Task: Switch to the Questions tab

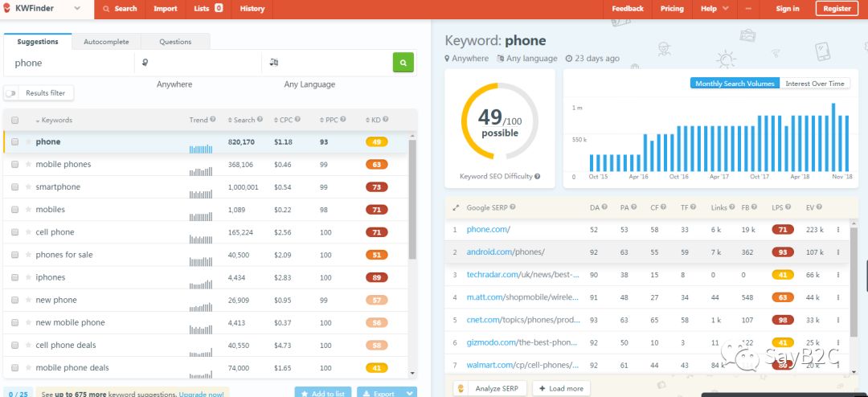Action: pyautogui.click(x=175, y=42)
